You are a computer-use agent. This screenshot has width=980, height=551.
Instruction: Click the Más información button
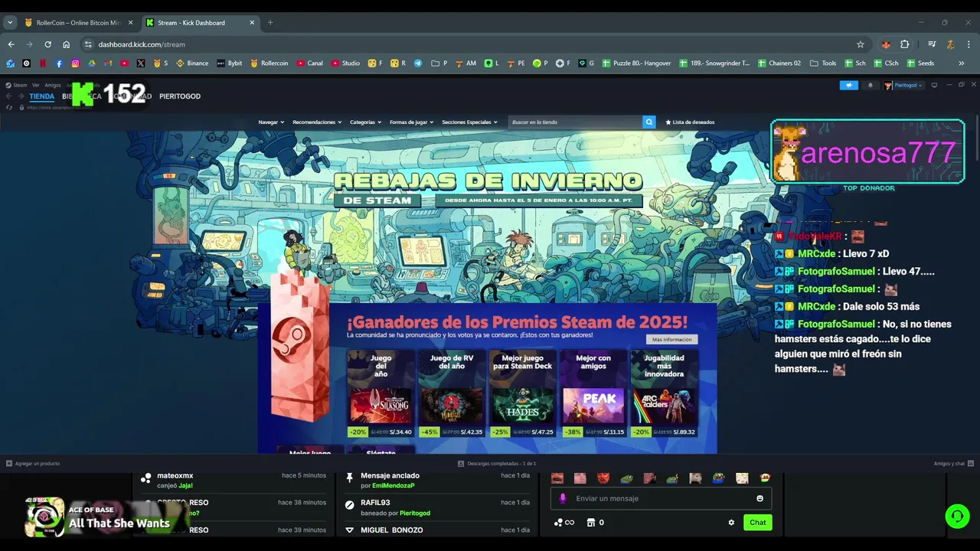(x=672, y=339)
